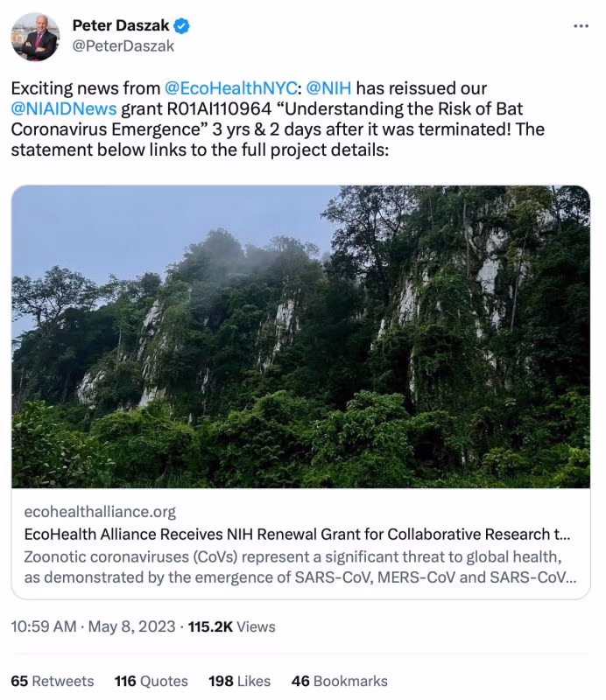Click the blue verified badge checkmark
The width and height of the screenshot is (606, 700).
(x=182, y=26)
